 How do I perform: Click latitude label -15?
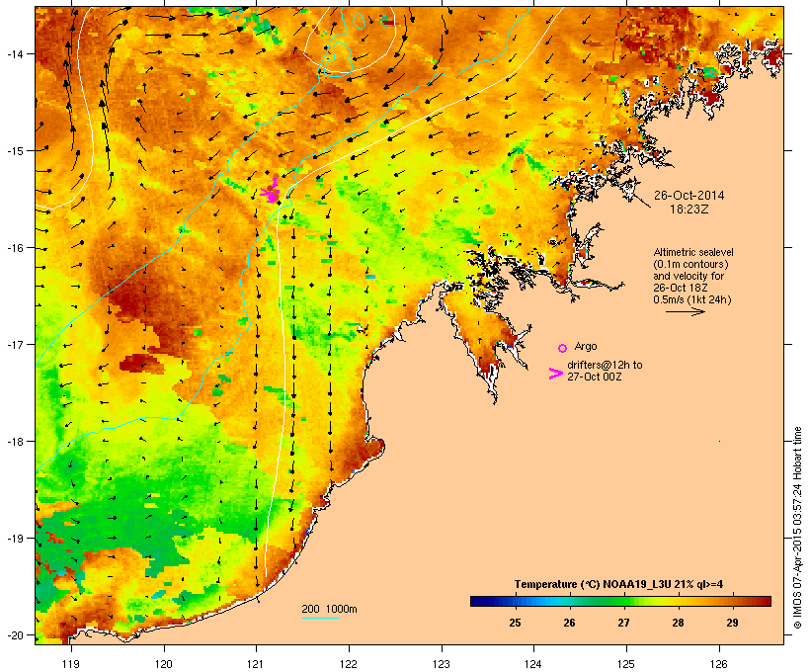[x=14, y=151]
